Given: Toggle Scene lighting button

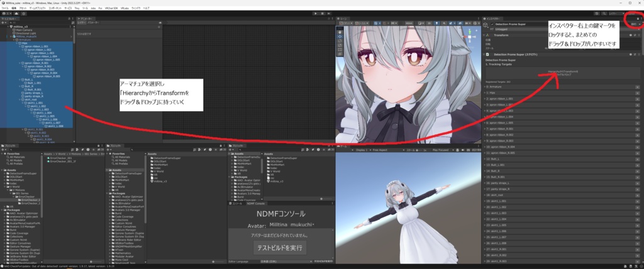Looking at the screenshot, I should 436,23.
